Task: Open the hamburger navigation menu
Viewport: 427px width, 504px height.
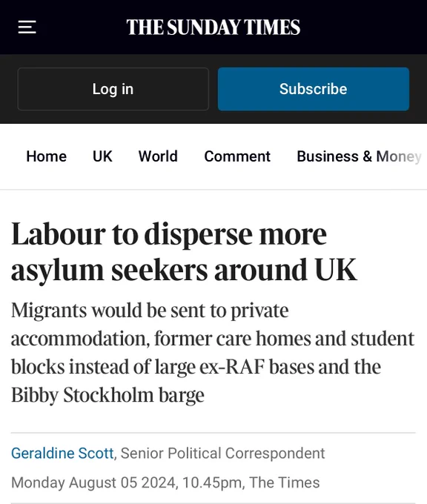Action: 27,27
